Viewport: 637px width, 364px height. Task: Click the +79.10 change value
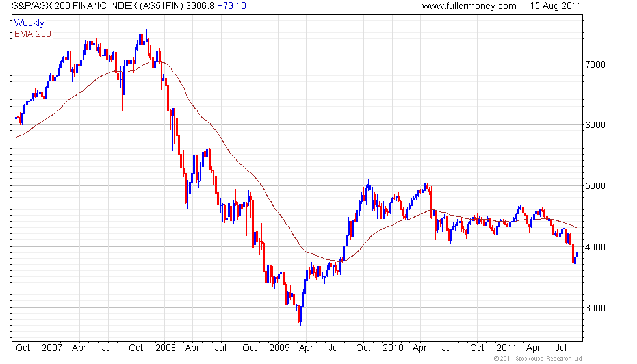click(x=231, y=6)
